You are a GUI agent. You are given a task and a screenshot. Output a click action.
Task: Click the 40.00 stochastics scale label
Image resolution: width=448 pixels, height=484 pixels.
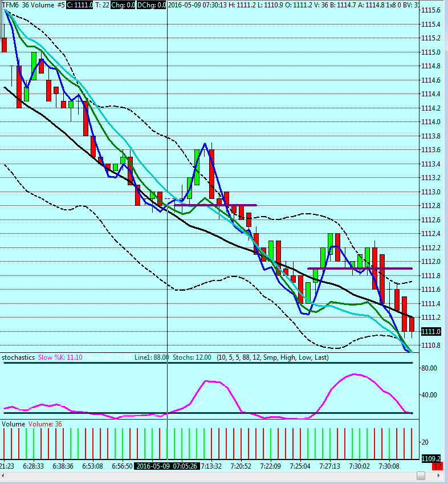click(x=429, y=395)
